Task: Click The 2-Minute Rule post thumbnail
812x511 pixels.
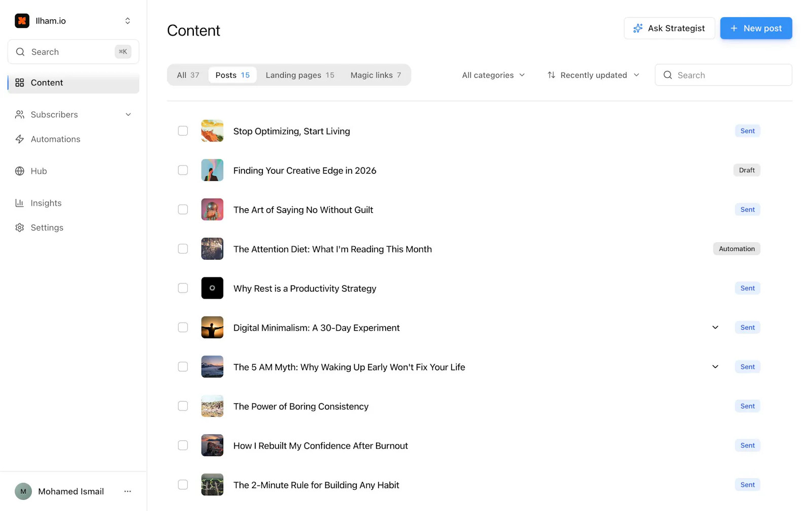Action: coord(212,485)
